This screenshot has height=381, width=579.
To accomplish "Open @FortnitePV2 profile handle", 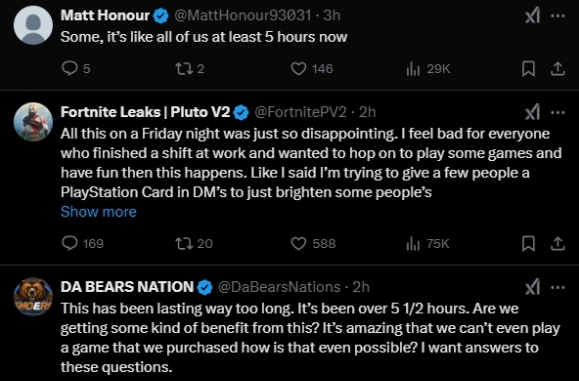I will pos(301,112).
